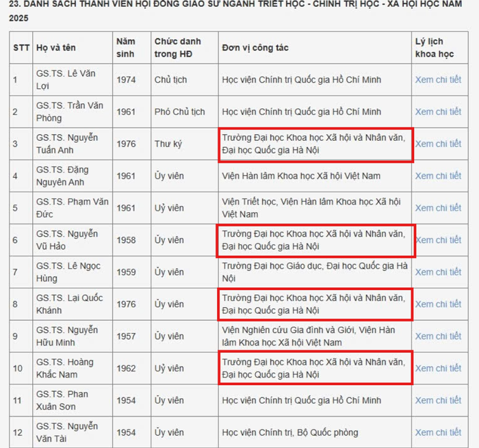Click birth year 1962 for Hoàng Khắc Nam
The width and height of the screenshot is (479, 448).
click(x=126, y=368)
